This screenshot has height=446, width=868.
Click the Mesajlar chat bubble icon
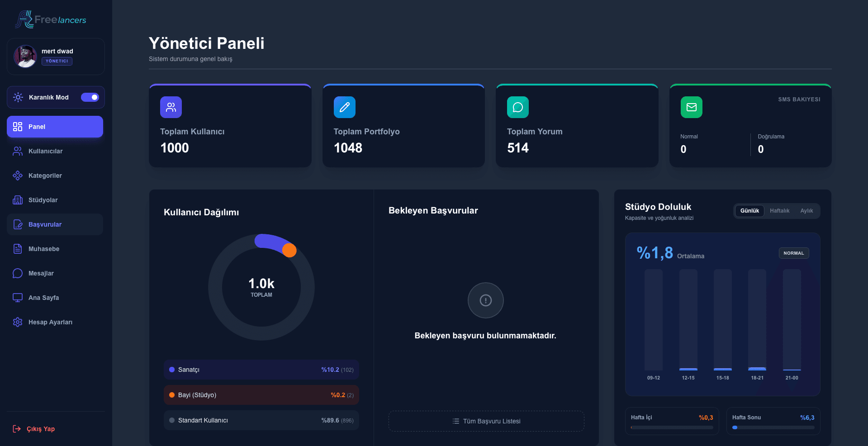(x=18, y=273)
